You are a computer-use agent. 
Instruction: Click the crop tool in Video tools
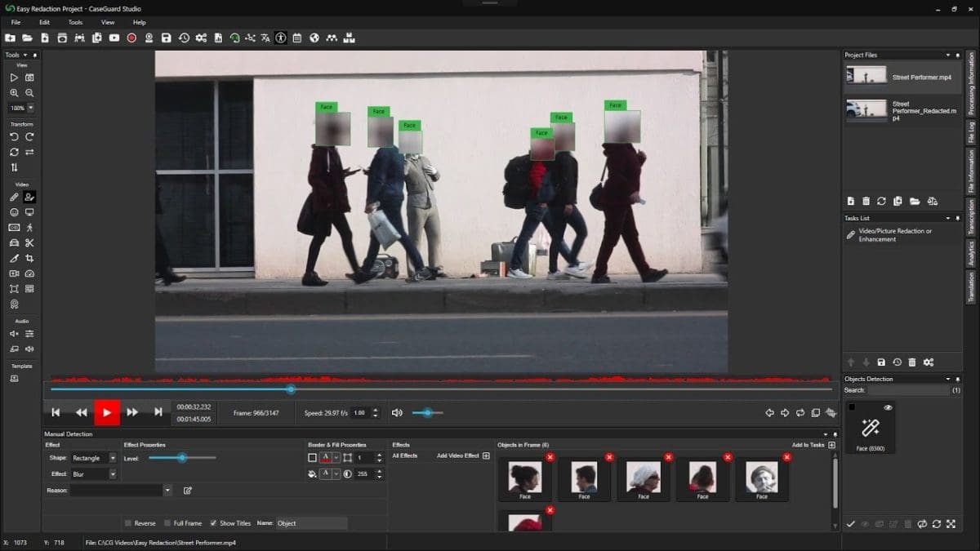pyautogui.click(x=29, y=258)
